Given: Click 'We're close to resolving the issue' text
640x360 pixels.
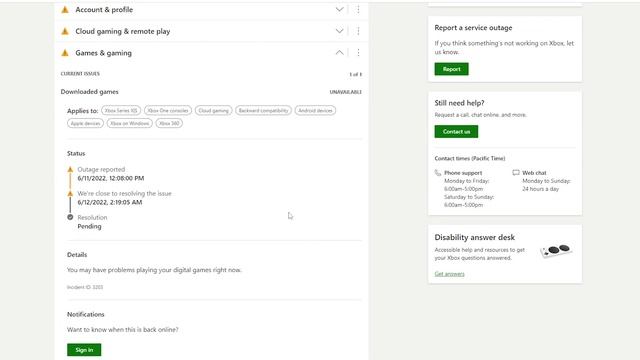Looking at the screenshot, I should coord(124,193).
